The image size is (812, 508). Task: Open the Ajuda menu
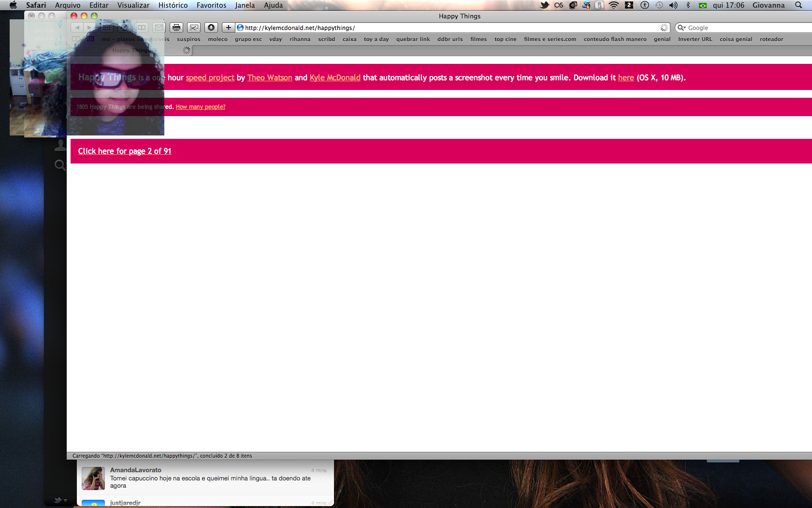[x=273, y=5]
